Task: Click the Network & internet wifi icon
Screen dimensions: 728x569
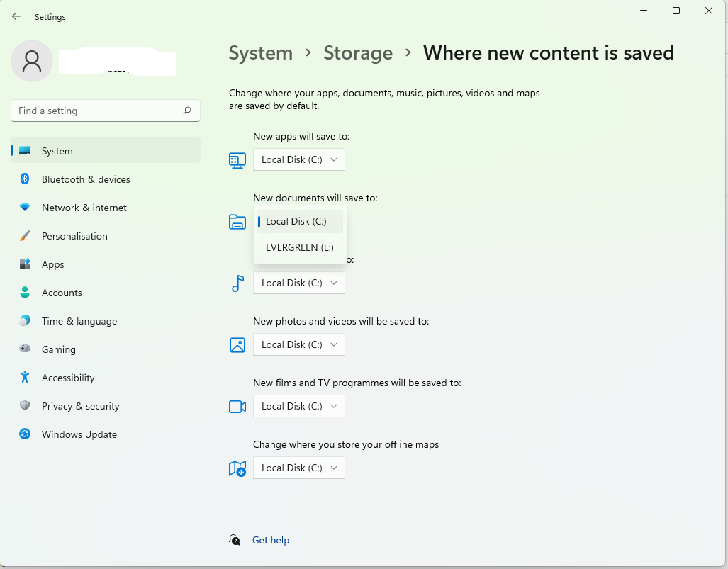Action: pyautogui.click(x=25, y=208)
